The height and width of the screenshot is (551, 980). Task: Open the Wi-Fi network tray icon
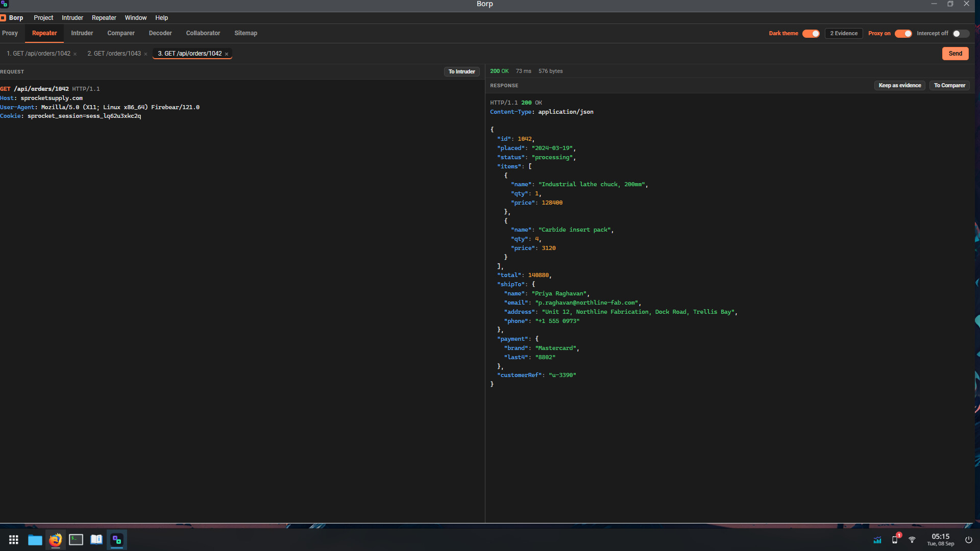(x=912, y=540)
